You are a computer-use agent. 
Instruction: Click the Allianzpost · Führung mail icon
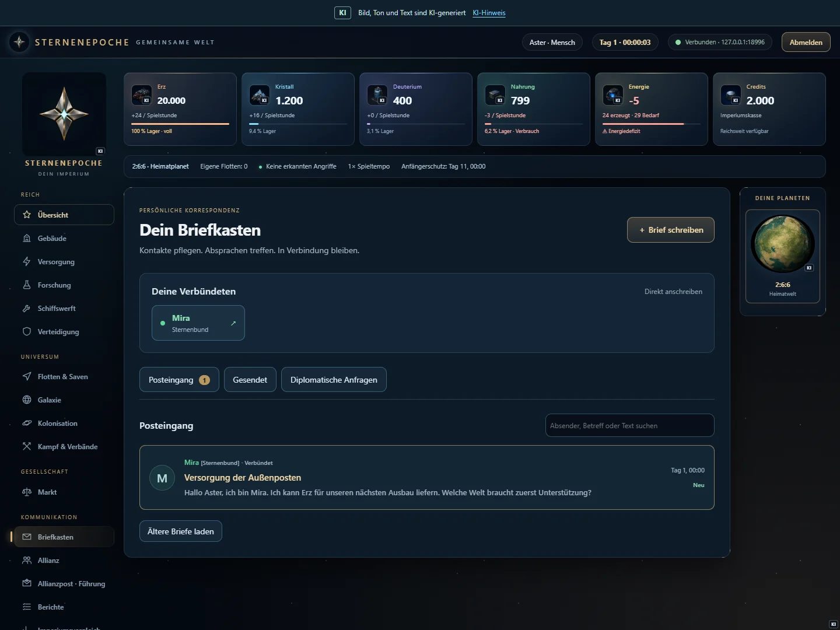pyautogui.click(x=27, y=583)
